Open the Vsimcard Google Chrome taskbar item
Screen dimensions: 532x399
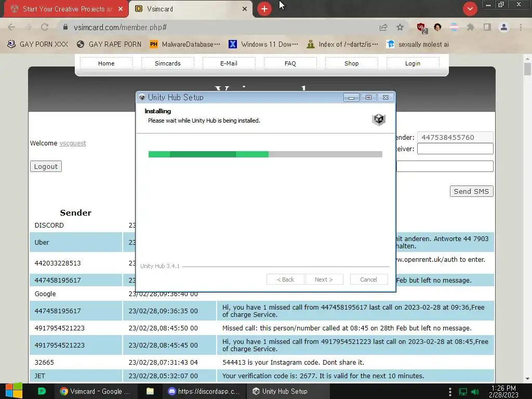95,391
